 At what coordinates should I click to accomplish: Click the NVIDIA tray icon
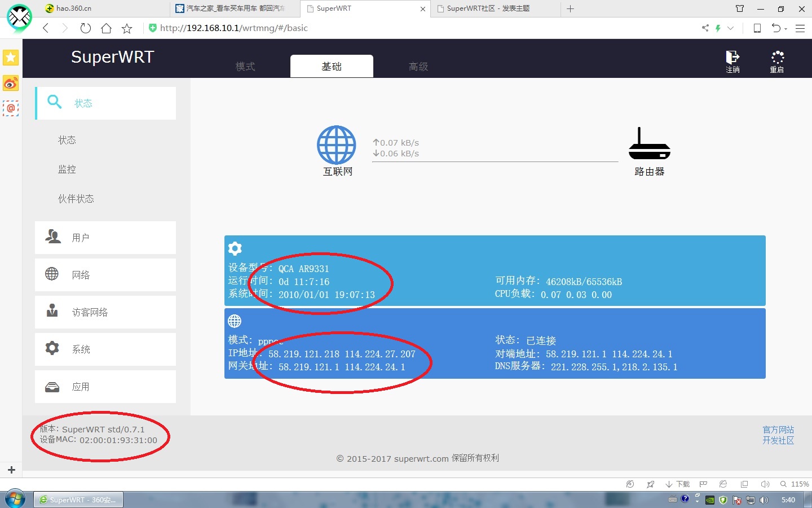point(710,500)
